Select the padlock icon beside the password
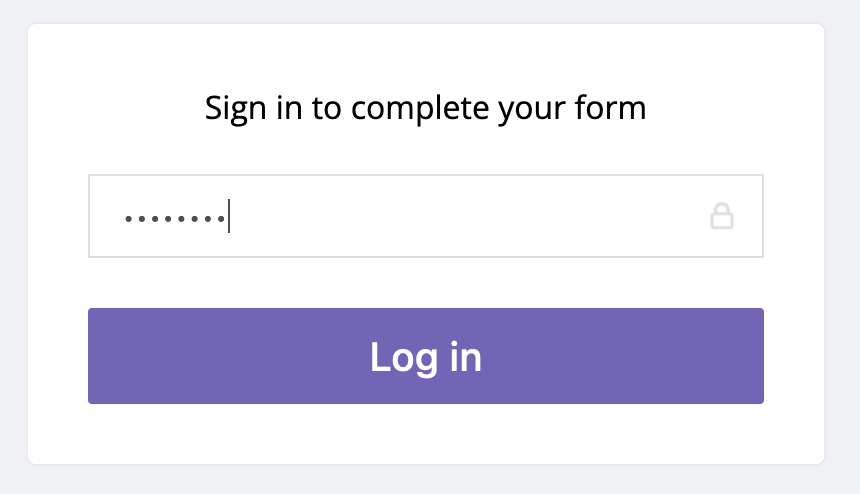 pos(722,216)
